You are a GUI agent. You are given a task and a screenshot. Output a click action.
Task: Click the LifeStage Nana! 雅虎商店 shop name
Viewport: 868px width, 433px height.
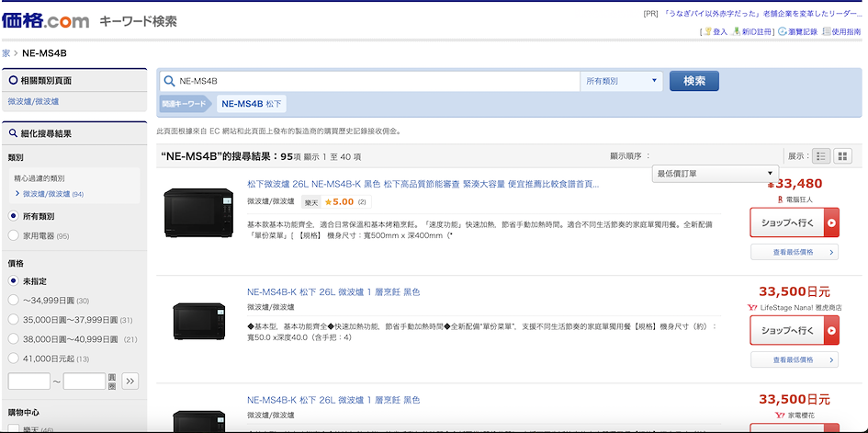point(801,307)
